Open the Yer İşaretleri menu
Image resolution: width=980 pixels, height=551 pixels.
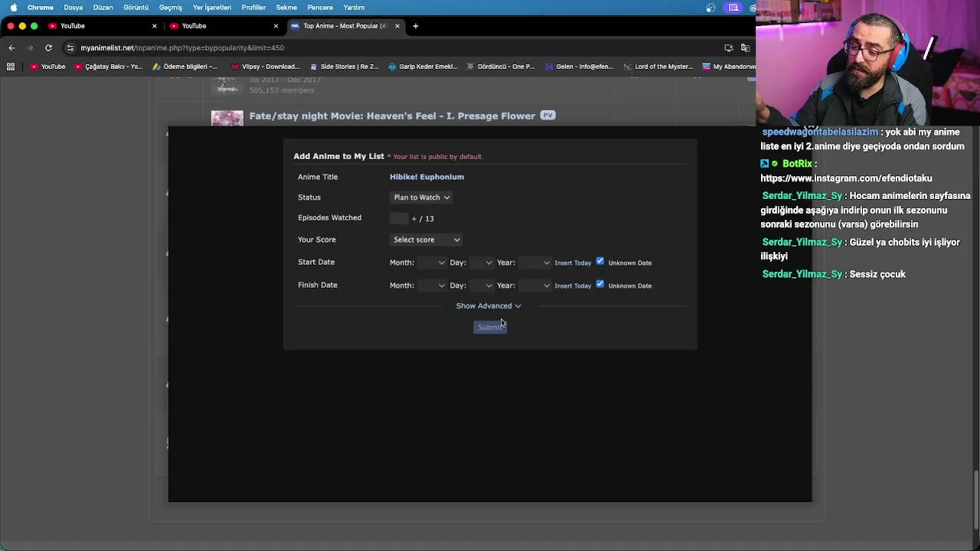[212, 8]
